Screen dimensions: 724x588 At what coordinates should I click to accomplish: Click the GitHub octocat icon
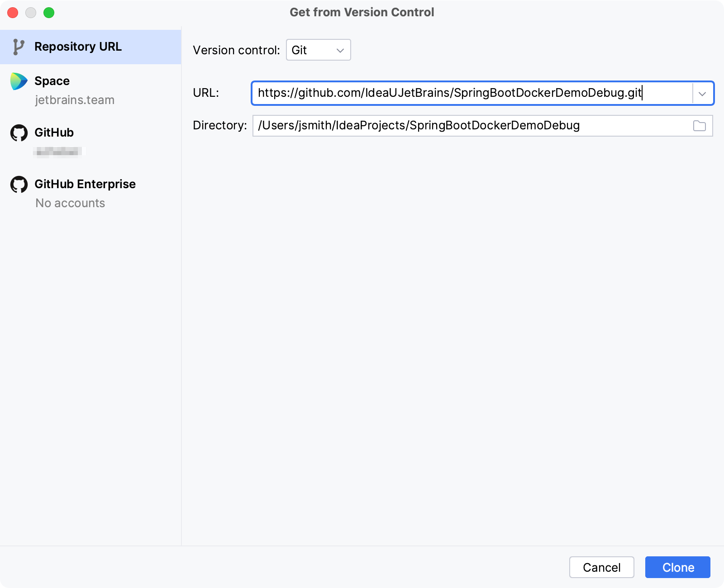(19, 133)
